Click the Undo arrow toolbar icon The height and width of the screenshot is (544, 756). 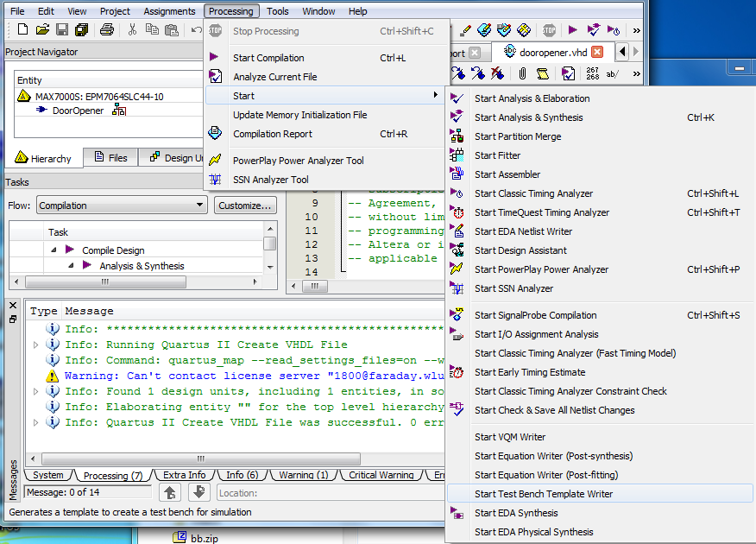point(196,30)
